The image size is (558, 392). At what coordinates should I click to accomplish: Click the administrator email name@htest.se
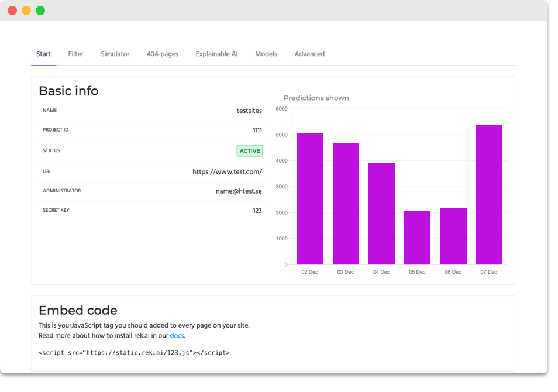[x=239, y=191]
